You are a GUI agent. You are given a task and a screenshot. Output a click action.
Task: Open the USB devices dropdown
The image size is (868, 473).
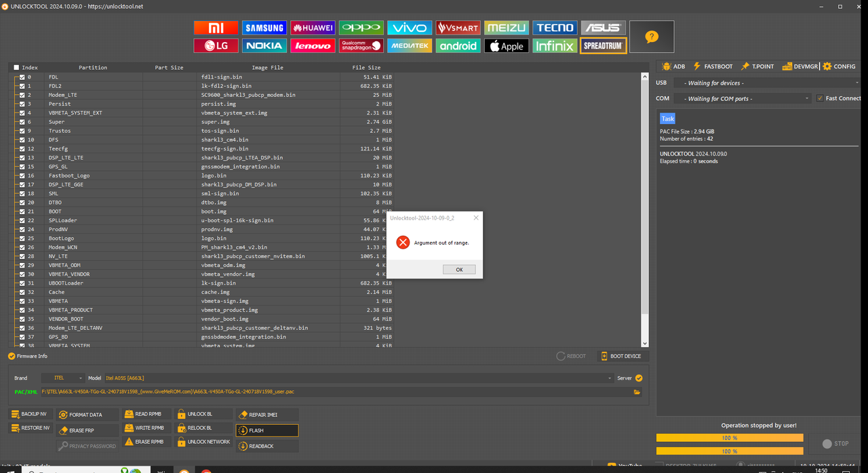(766, 83)
